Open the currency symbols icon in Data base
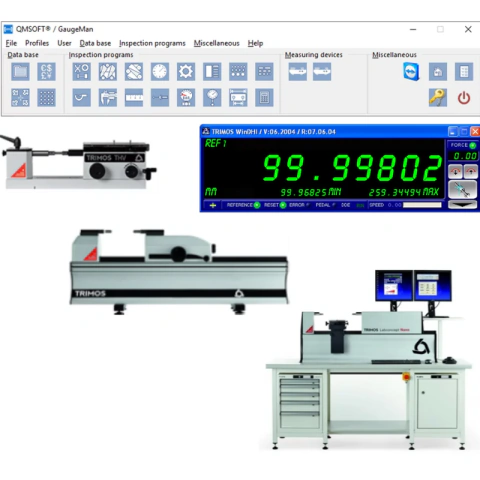The image size is (480, 480). 46,72
